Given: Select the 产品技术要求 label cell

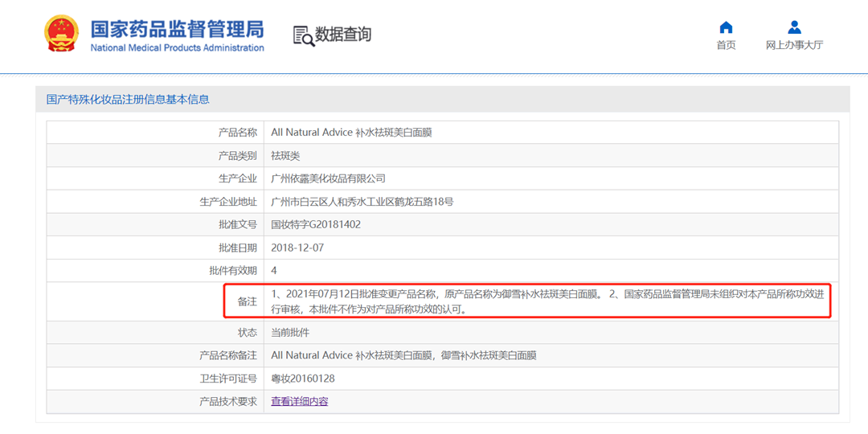Looking at the screenshot, I should click(155, 401).
